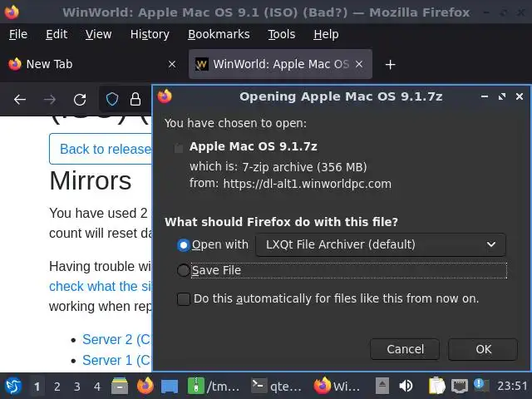Click the removable media eject tray icon
This screenshot has height=399, width=532.
point(382,386)
